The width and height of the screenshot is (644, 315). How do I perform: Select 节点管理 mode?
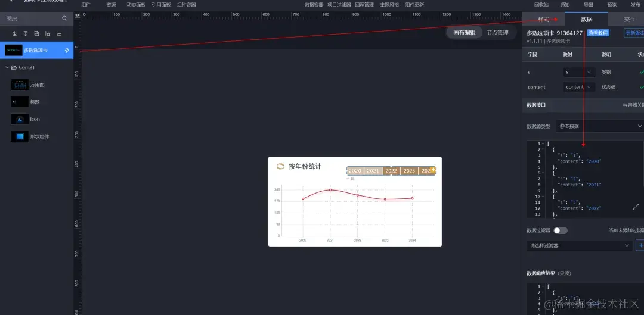point(497,33)
